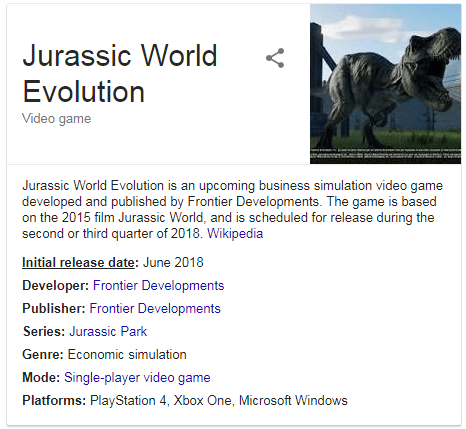Click the Initial release date label

78,263
